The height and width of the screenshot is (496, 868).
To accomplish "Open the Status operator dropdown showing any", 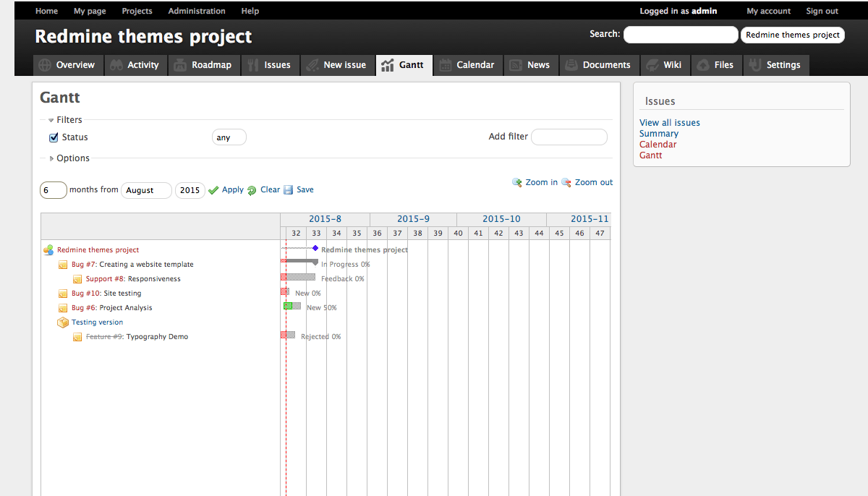I will click(229, 137).
